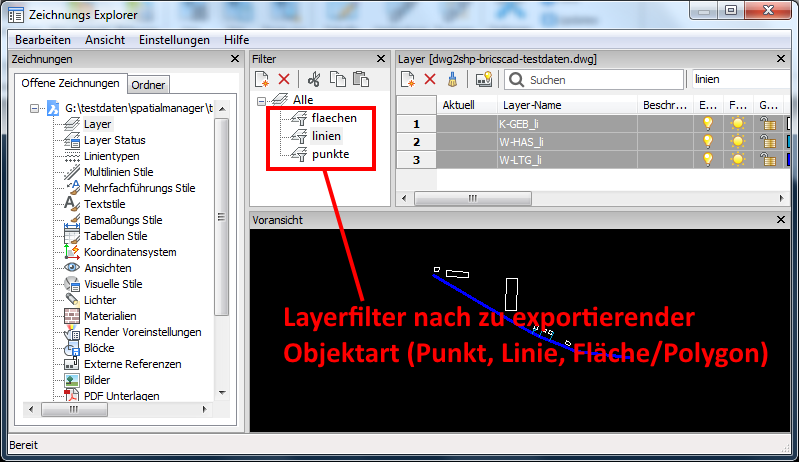
Task: Open Externe Referenzen entry
Action: pyautogui.click(x=132, y=364)
